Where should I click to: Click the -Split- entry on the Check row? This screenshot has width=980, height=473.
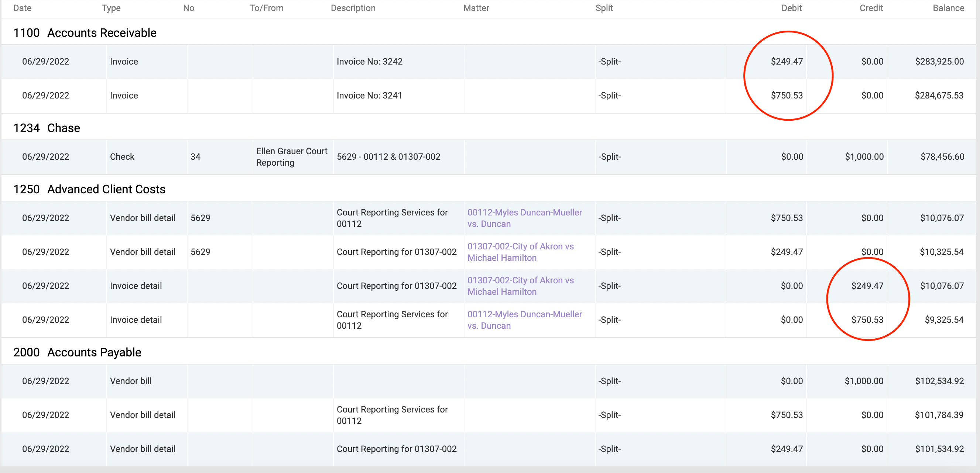(x=609, y=157)
